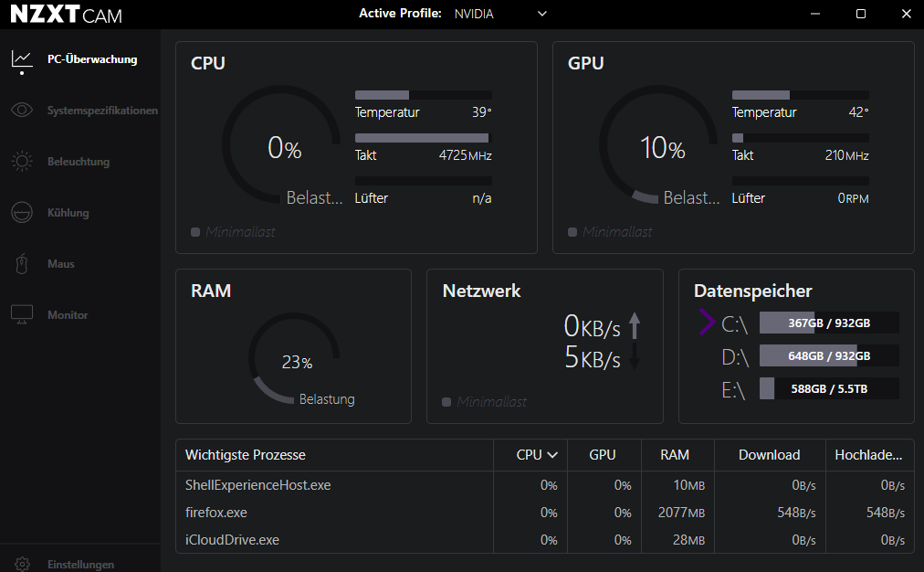Open Einstellungen gear icon
This screenshot has height=572, width=924.
[x=22, y=564]
